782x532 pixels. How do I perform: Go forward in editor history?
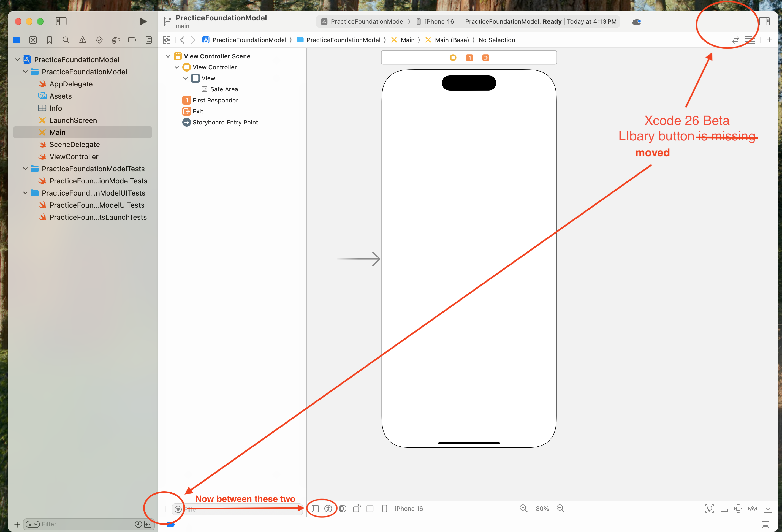(193, 40)
